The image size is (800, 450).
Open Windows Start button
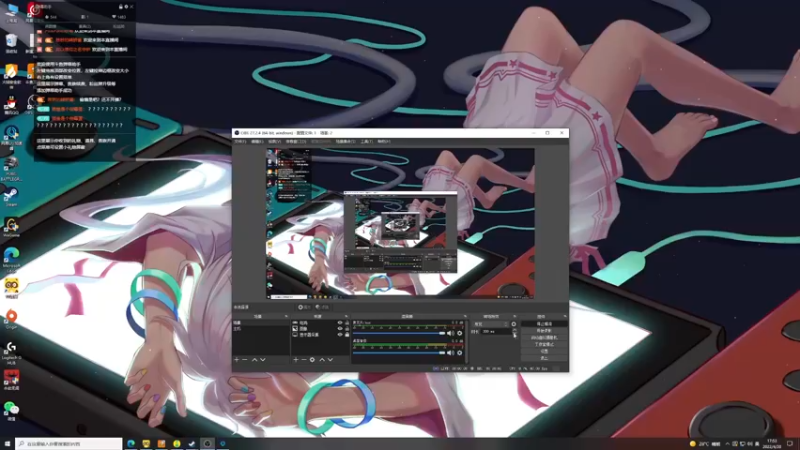tap(7, 444)
